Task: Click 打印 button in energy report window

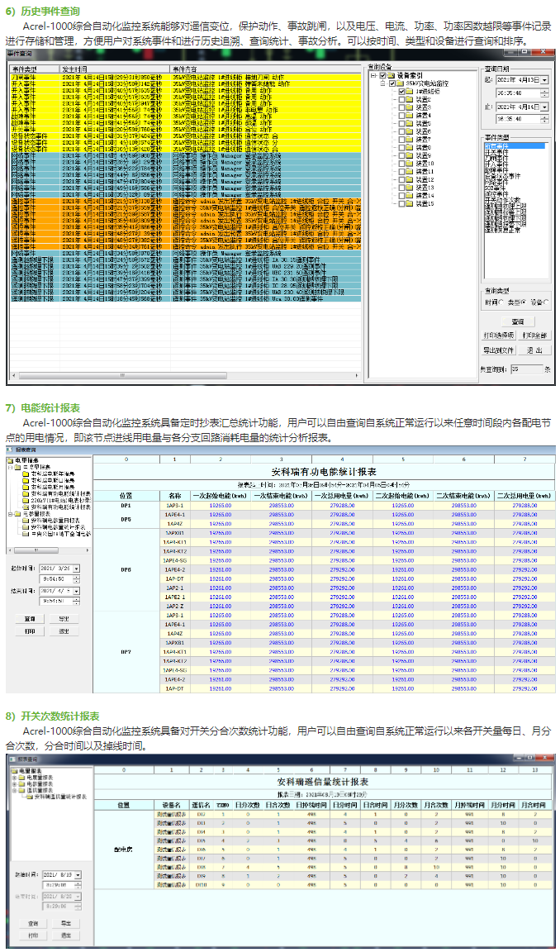Action: click(x=30, y=631)
